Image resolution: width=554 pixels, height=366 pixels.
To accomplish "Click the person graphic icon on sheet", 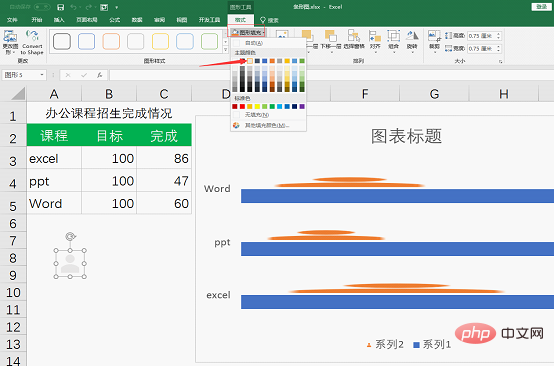I will (70, 264).
